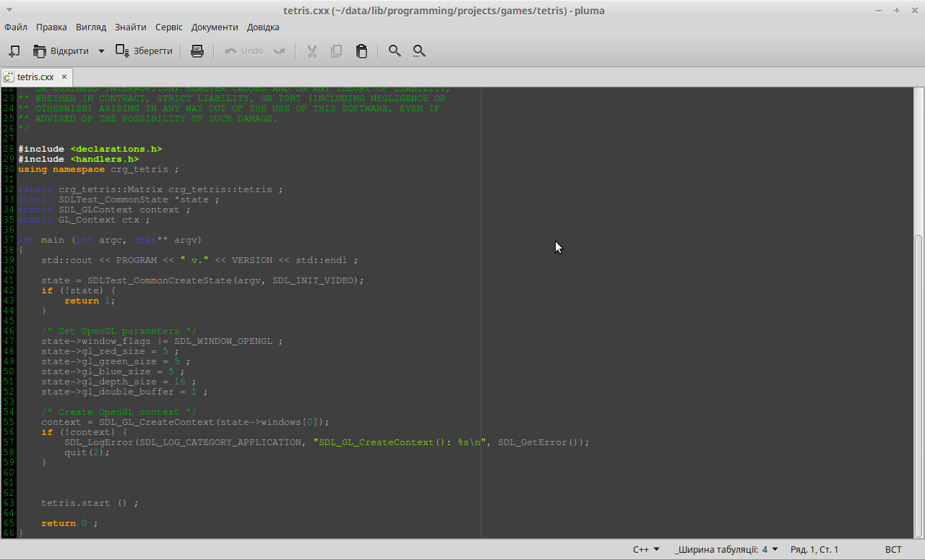Viewport: 925px width, 560px height.
Task: Open the Файл menu
Action: pyautogui.click(x=16, y=27)
